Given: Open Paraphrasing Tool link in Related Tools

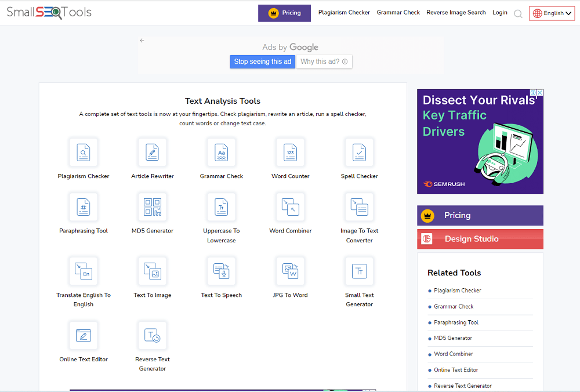Looking at the screenshot, I should 456,322.
